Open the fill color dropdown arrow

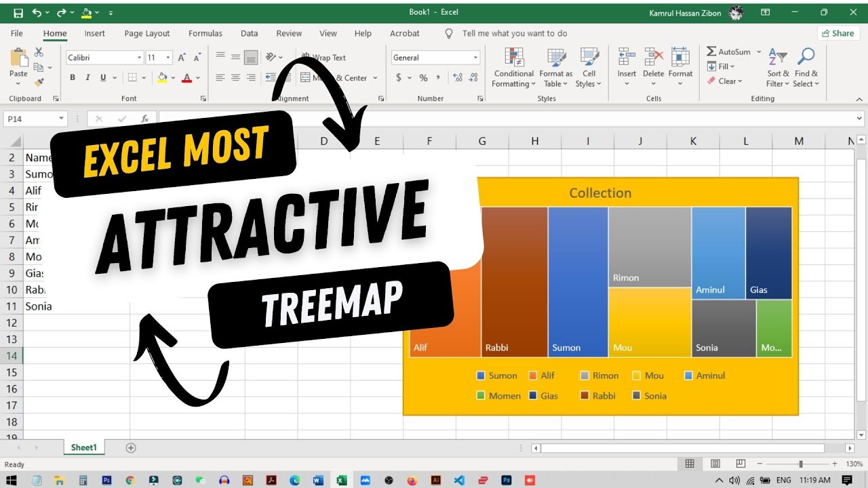(172, 78)
